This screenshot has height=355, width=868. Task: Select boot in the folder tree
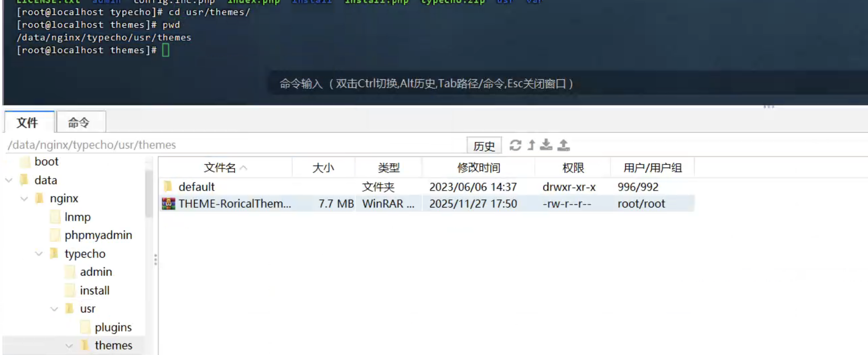pyautogui.click(x=46, y=161)
